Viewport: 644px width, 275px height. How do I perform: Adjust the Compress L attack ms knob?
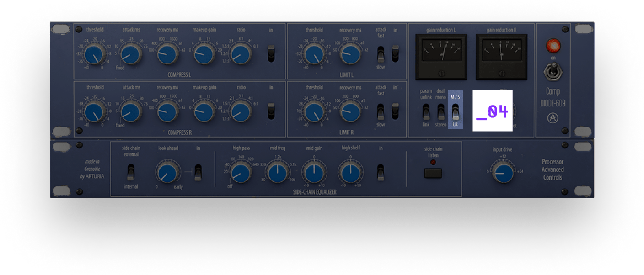click(x=131, y=55)
